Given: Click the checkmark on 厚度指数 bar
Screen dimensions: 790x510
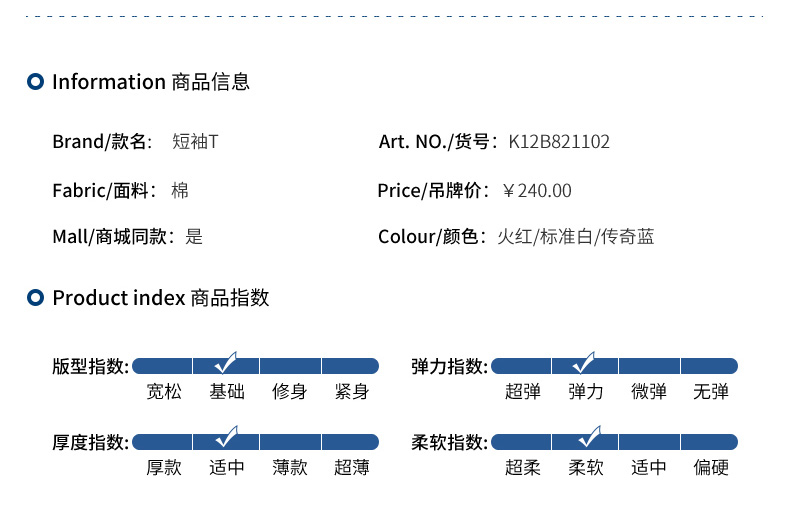Looking at the screenshot, I should click(x=226, y=436).
